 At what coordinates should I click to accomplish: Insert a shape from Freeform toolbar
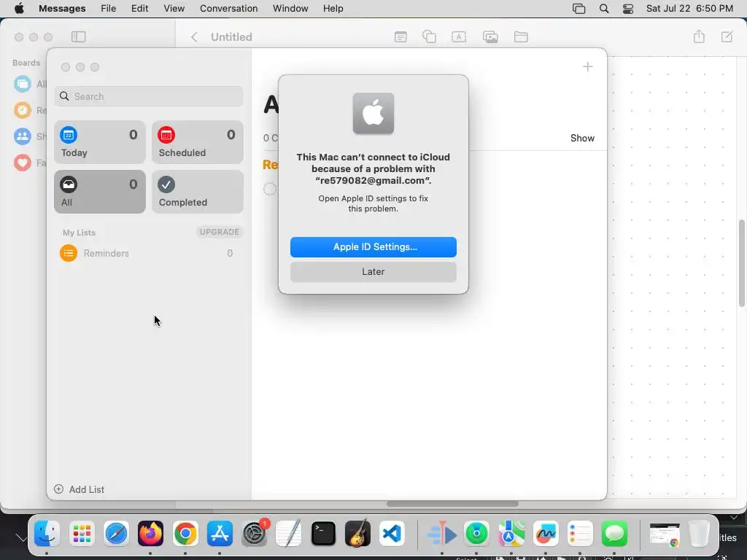429,36
